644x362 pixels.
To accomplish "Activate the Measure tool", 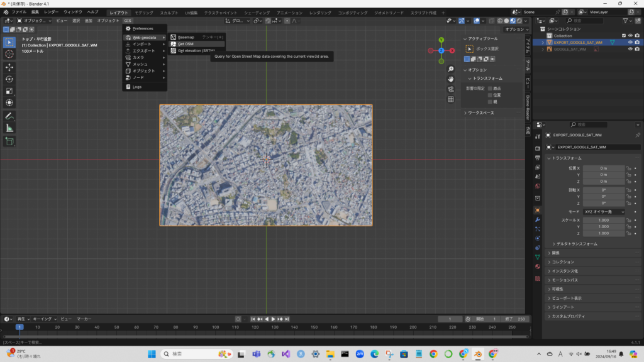I will coord(9,128).
